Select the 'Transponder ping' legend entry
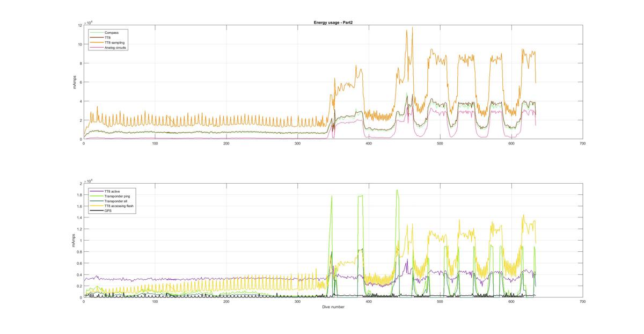This screenshot has width=644, height=334. 117,196
